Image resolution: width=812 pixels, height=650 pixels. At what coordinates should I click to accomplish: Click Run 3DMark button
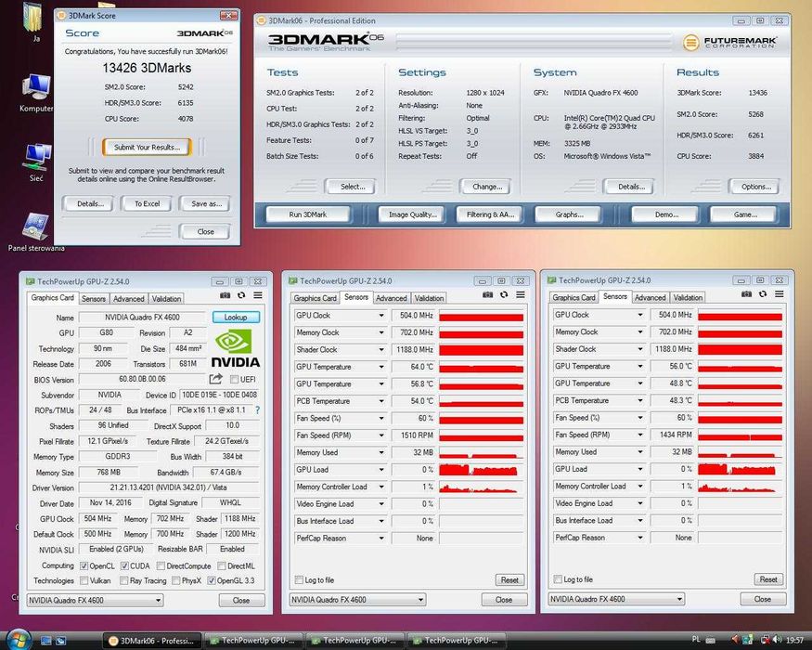[308, 214]
